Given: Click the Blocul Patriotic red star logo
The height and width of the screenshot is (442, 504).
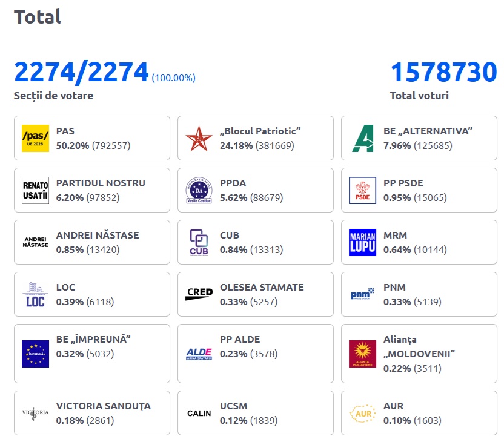Looking at the screenshot, I should pos(199,138).
